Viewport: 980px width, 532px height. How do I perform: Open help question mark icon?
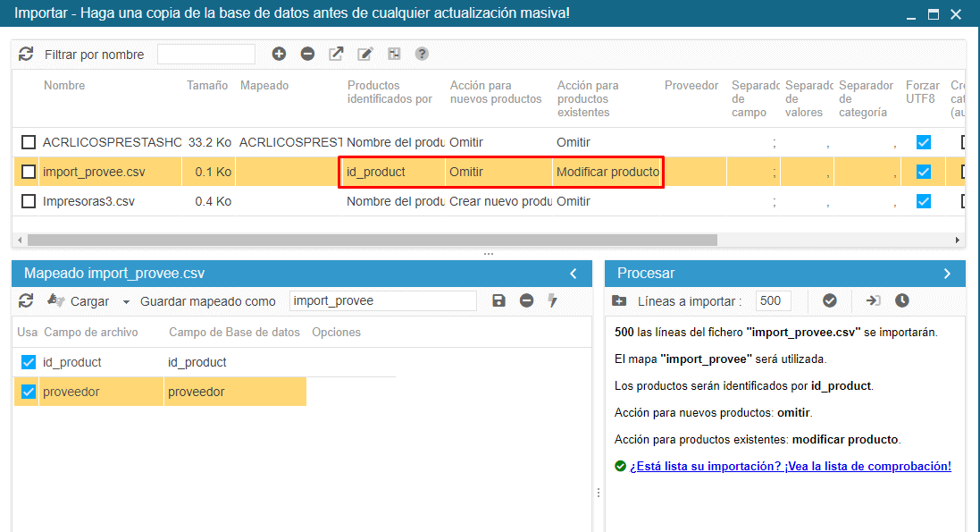pyautogui.click(x=422, y=54)
